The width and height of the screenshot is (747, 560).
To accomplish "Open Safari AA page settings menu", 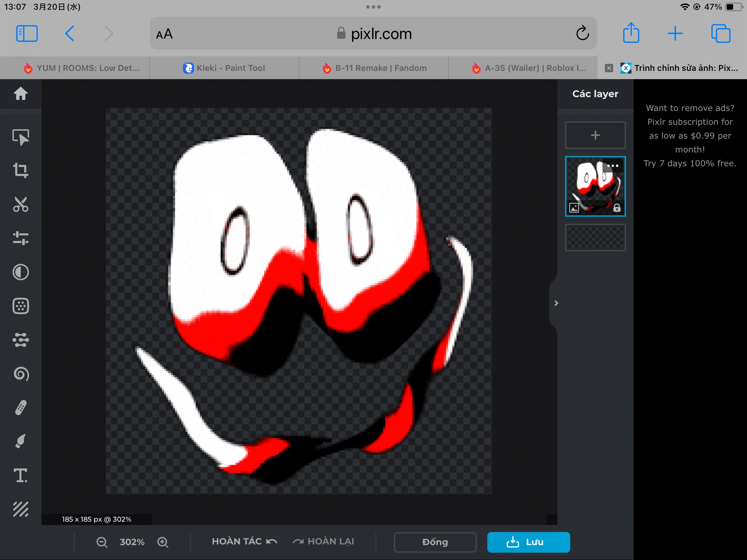I will click(x=164, y=34).
